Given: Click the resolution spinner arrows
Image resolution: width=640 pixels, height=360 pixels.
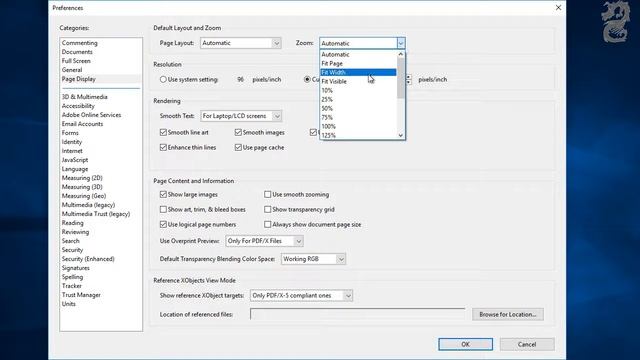Looking at the screenshot, I should point(409,80).
